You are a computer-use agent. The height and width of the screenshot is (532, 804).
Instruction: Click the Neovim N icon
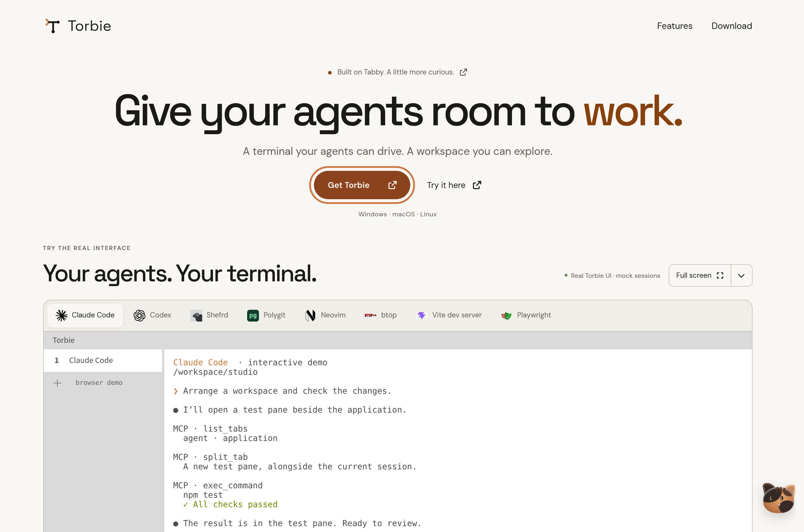point(310,316)
